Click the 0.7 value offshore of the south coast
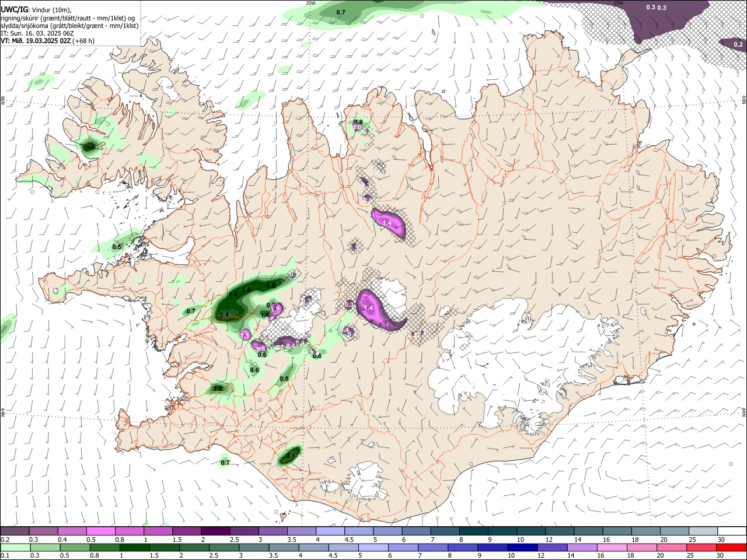The width and height of the screenshot is (747, 560). click(x=225, y=463)
